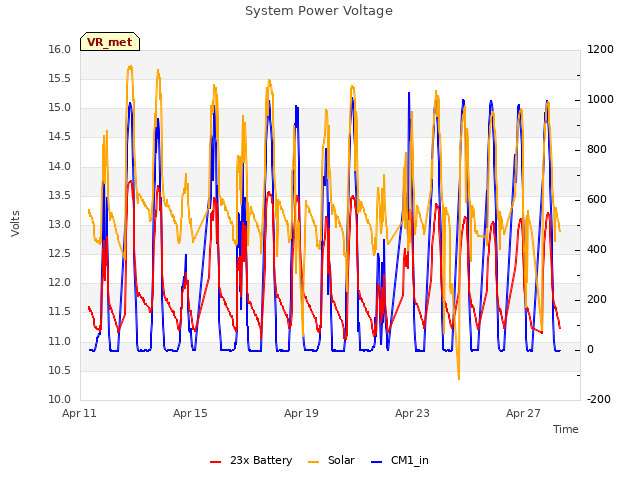Click the 1000 right axis label
The image size is (640, 480).
pyautogui.click(x=600, y=100)
